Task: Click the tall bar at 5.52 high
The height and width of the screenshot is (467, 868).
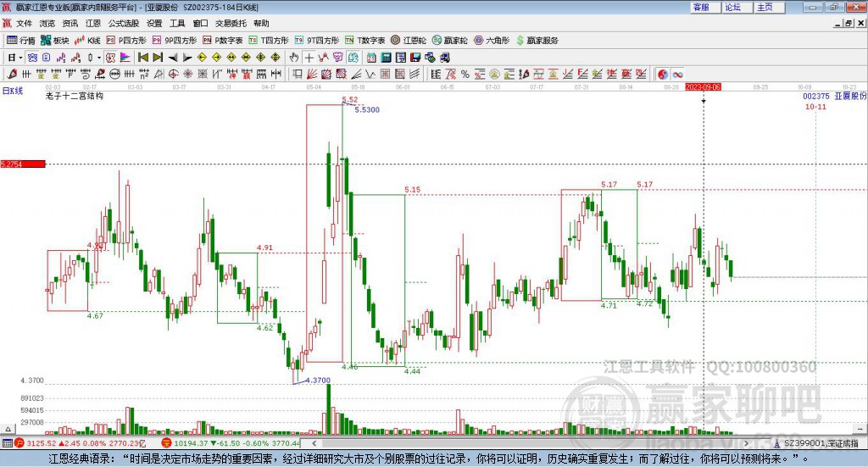Action: [x=325, y=234]
